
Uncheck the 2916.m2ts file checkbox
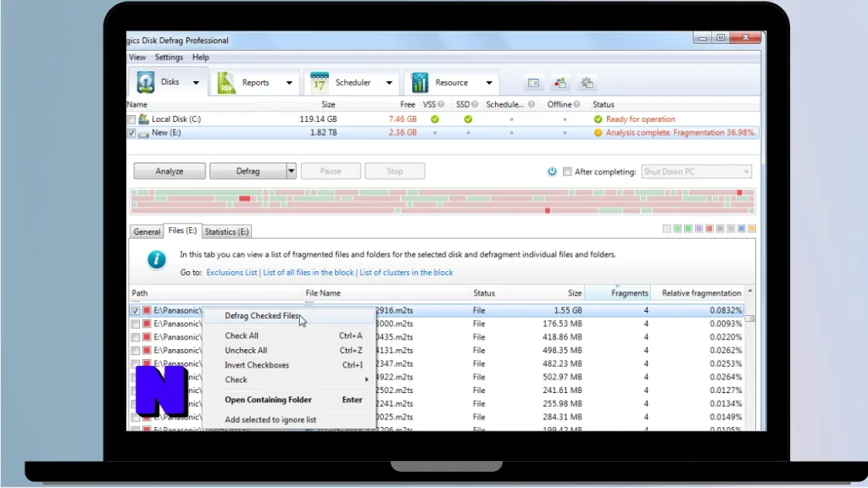[135, 310]
